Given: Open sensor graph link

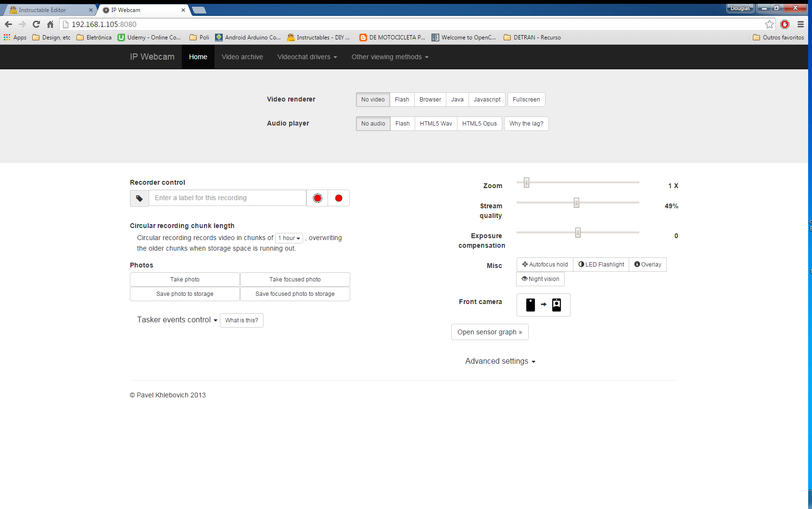Looking at the screenshot, I should click(x=490, y=332).
